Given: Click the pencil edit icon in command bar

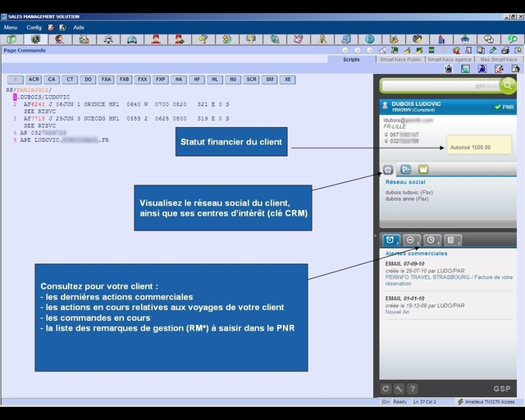Looking at the screenshot, I should (x=493, y=51).
